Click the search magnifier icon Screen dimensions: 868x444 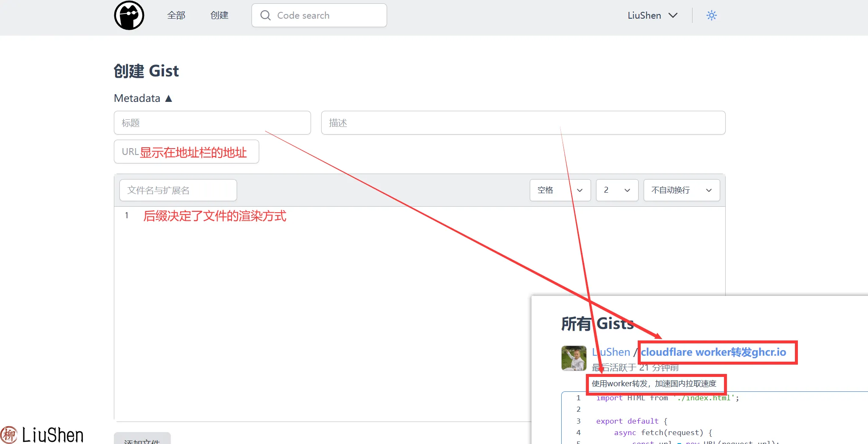click(266, 16)
